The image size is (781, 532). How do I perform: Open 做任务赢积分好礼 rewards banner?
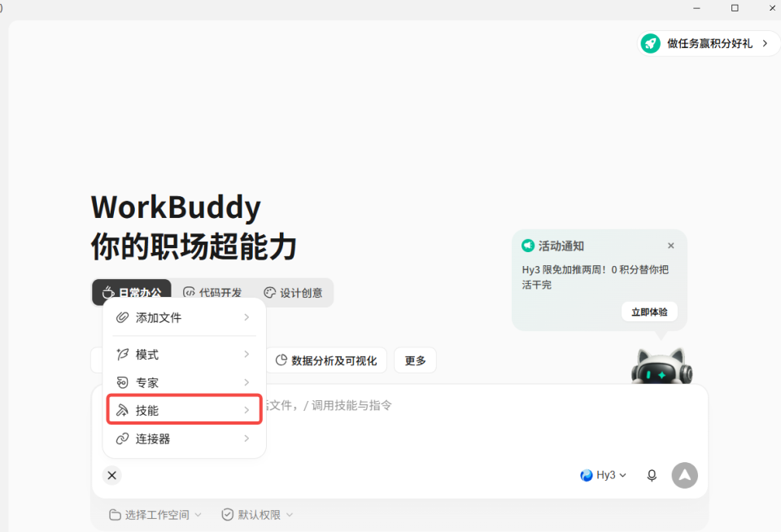[x=709, y=43]
